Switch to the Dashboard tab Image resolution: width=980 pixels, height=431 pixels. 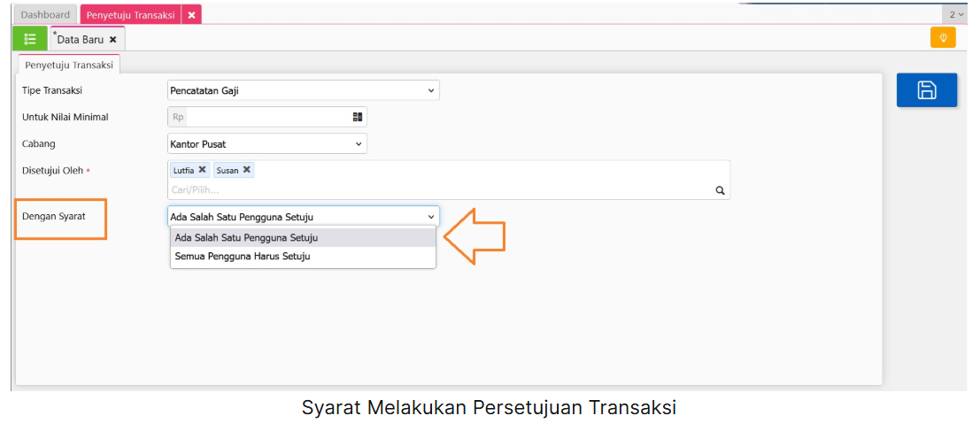pos(45,15)
